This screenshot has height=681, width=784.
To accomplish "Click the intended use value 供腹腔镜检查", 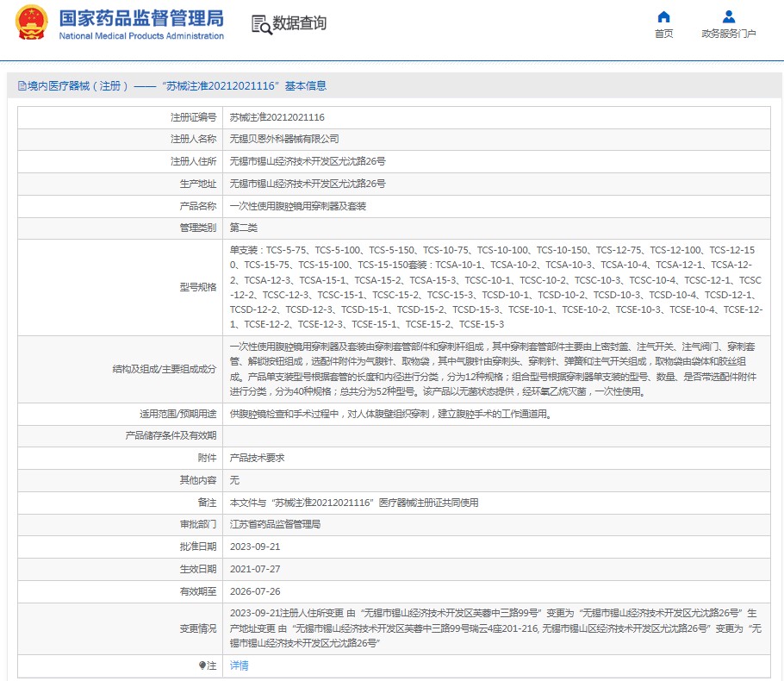I will 390,414.
